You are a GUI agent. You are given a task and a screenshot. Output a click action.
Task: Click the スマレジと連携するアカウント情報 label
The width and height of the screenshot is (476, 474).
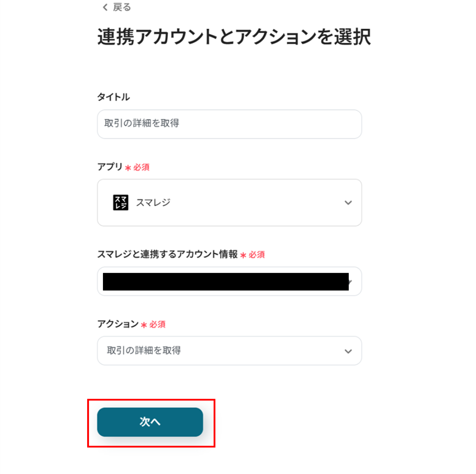click(x=167, y=254)
